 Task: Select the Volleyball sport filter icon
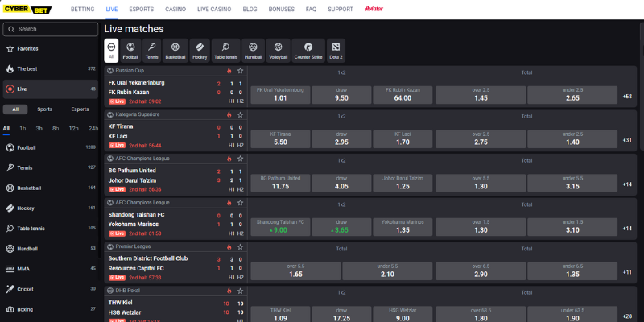(x=278, y=51)
